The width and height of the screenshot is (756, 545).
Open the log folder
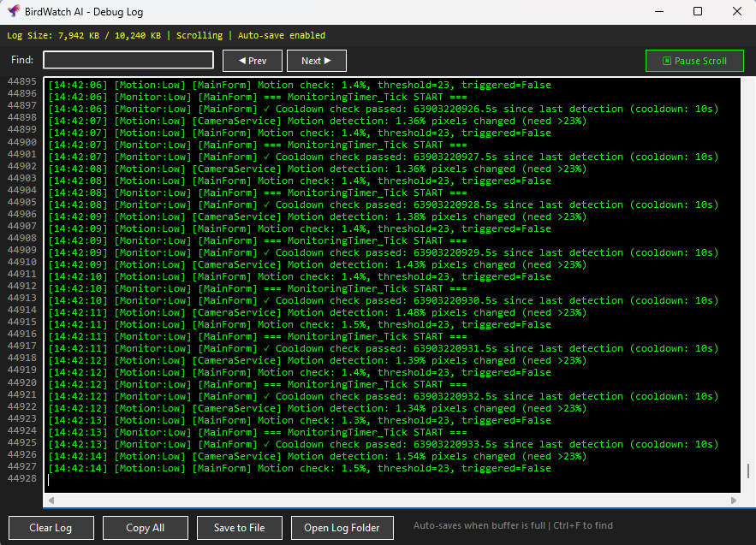[x=342, y=528]
